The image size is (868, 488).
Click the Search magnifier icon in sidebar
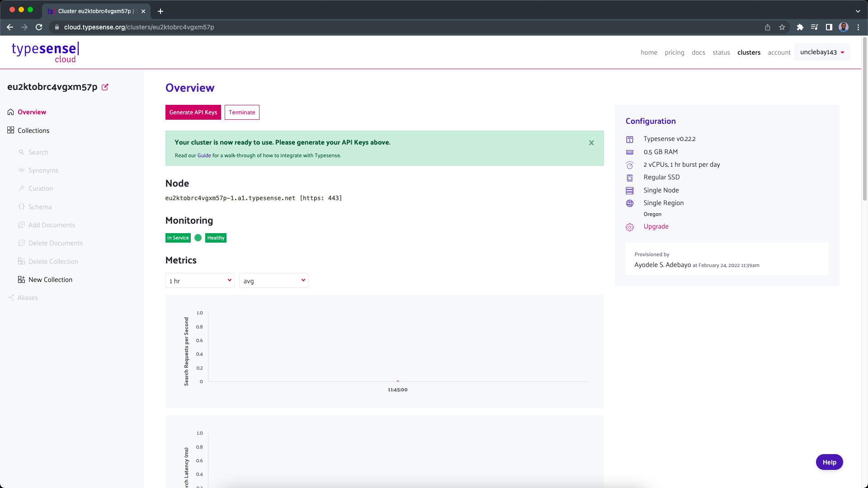click(x=21, y=152)
